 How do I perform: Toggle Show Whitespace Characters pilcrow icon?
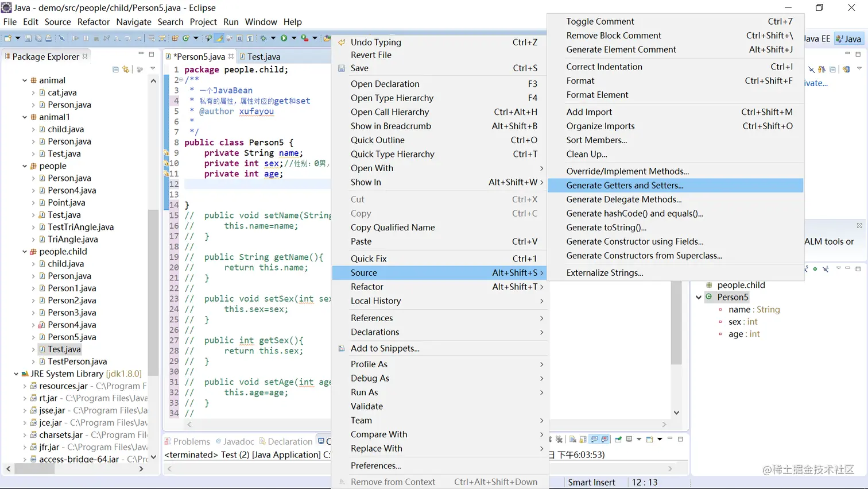(250, 38)
